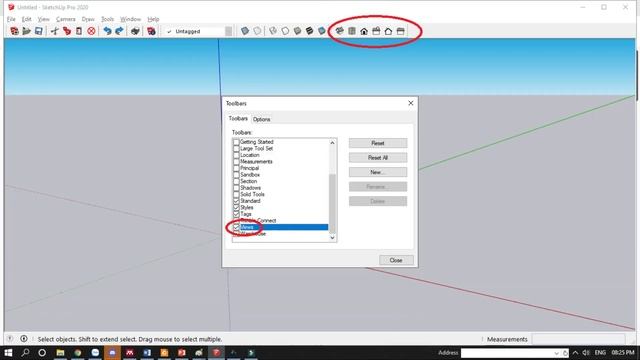Click the Redo arrow icon
The image size is (640, 360).
coord(119,31)
